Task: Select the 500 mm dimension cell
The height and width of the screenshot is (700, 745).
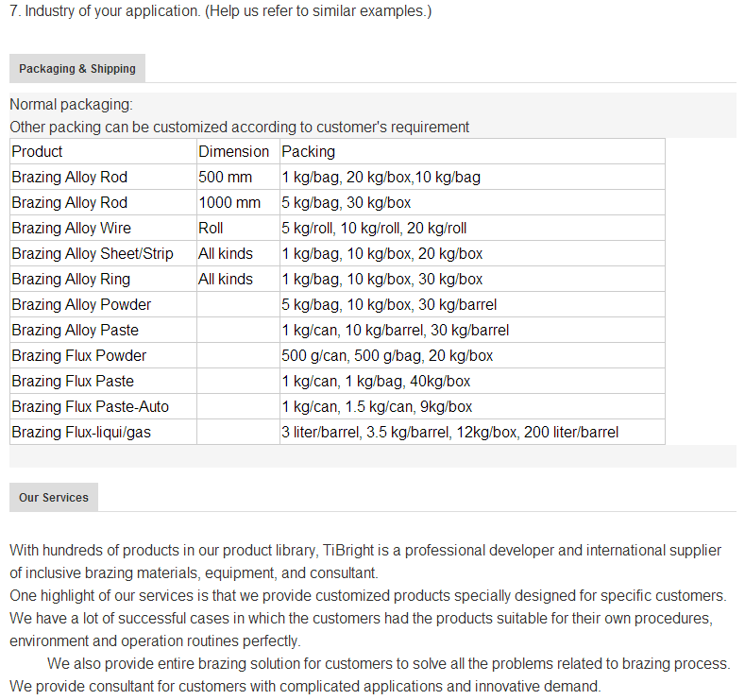Action: [238, 177]
